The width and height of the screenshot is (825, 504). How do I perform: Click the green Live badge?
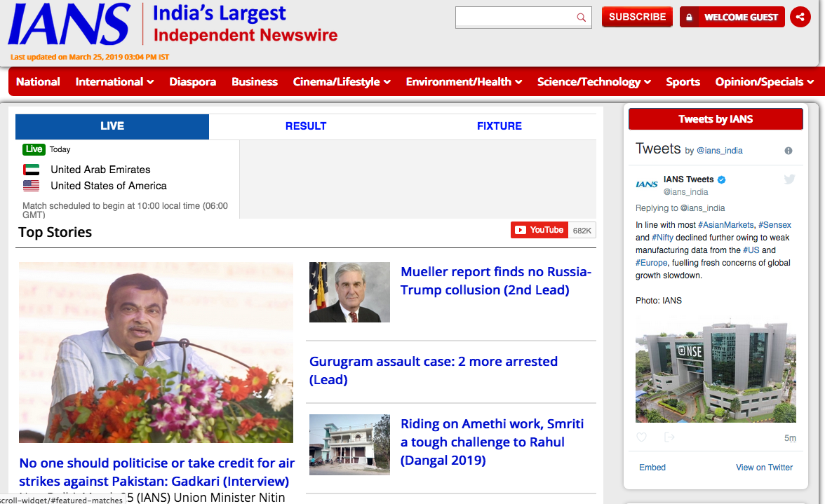(x=34, y=149)
